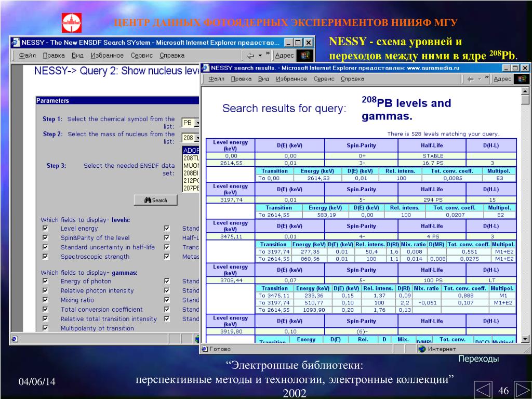
Task: Open Вид menu in NESSY query window
Action: (x=77, y=55)
